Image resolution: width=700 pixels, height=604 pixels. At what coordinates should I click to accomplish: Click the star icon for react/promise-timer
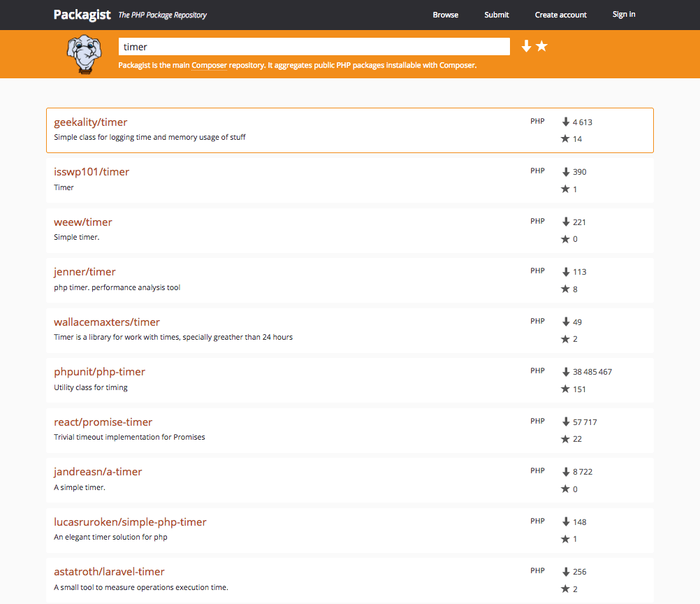coord(566,439)
